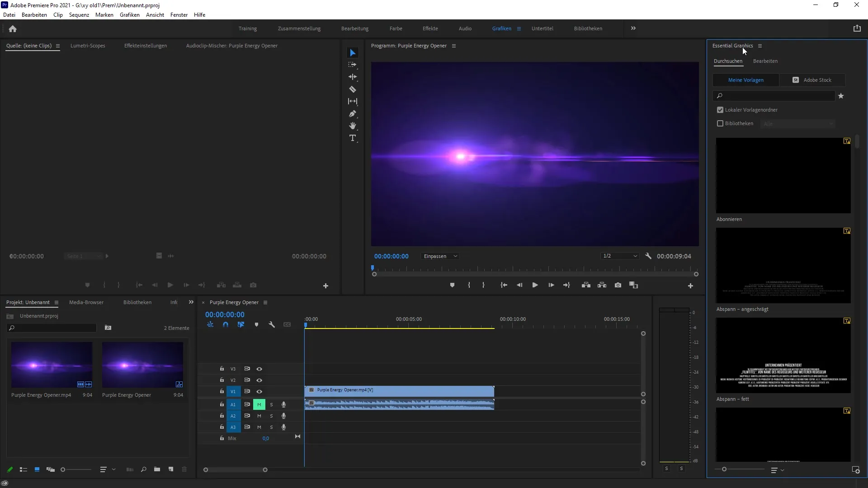
Task: Open timeline display settings wrench
Action: 272,325
